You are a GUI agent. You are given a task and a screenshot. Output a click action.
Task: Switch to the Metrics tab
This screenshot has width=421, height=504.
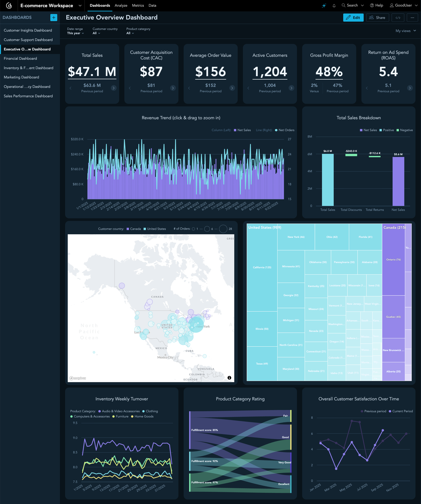[x=138, y=5]
